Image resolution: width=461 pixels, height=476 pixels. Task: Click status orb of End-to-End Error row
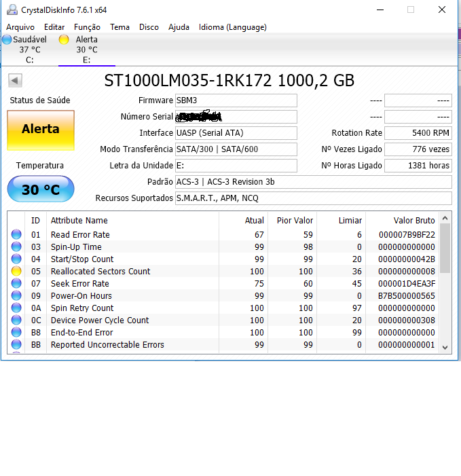pyautogui.click(x=16, y=332)
